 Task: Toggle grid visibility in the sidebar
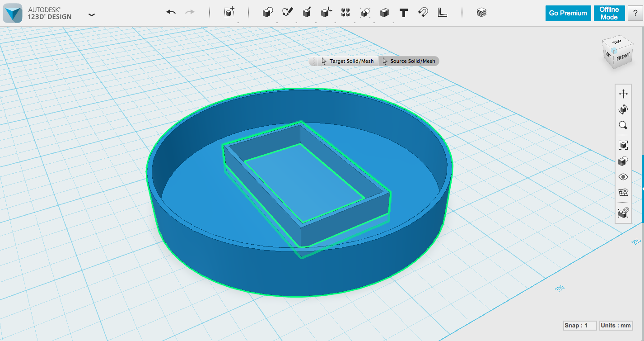(x=623, y=192)
